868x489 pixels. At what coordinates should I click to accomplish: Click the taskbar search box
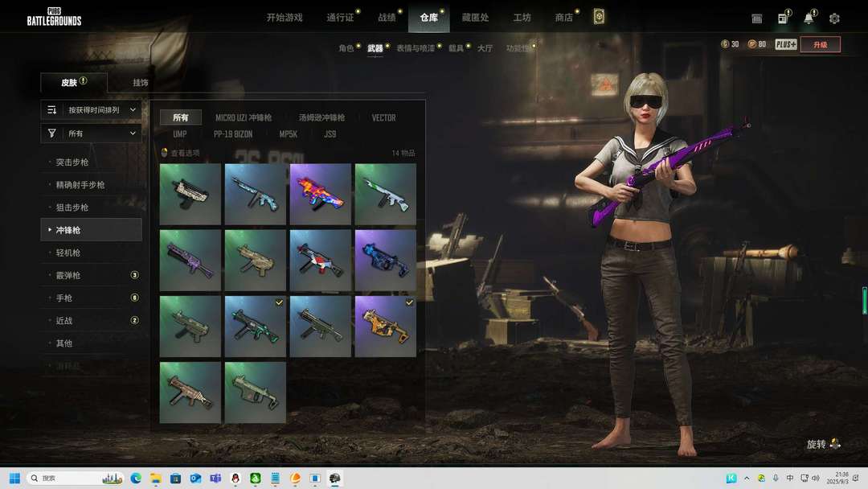tap(75, 478)
